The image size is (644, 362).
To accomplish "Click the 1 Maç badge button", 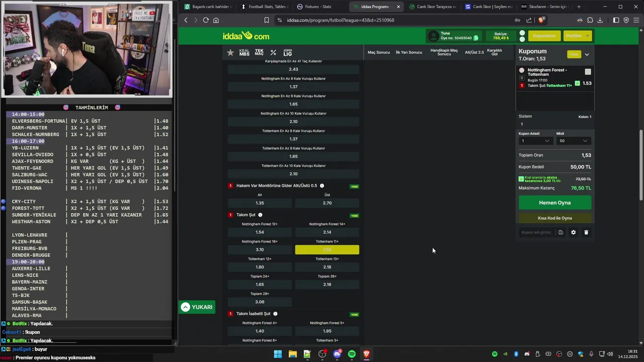I will [574, 54].
